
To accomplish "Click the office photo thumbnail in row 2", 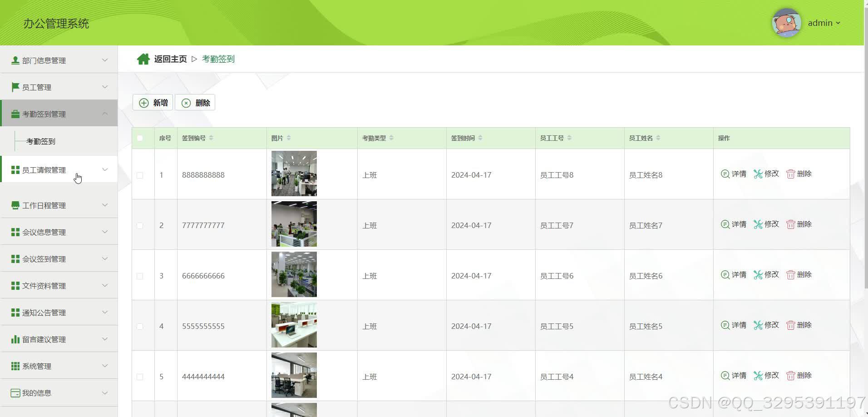I will 294,223.
